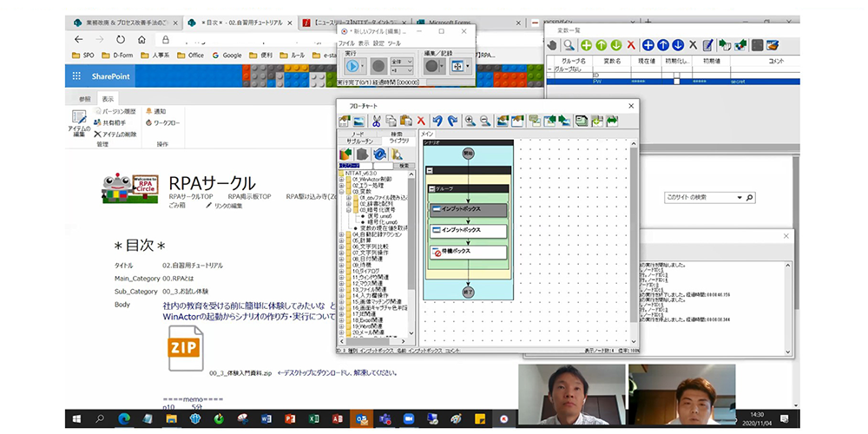Switch to the ノード tab in flowchart panel
868x434 pixels.
[356, 134]
